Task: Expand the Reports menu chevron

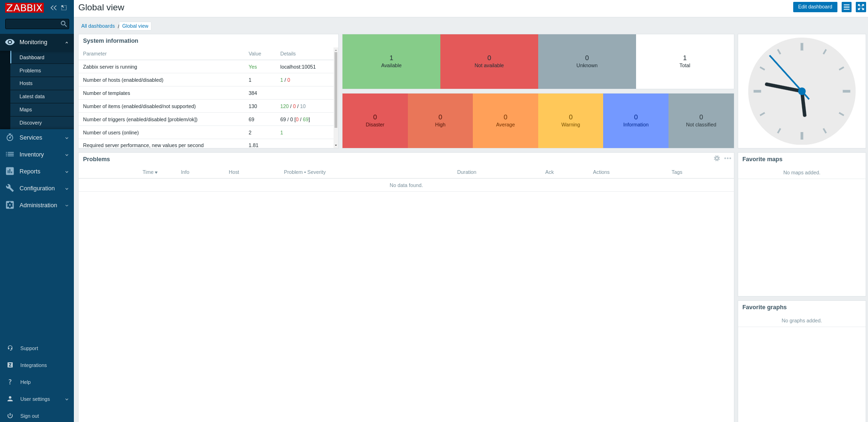Action: coord(67,172)
